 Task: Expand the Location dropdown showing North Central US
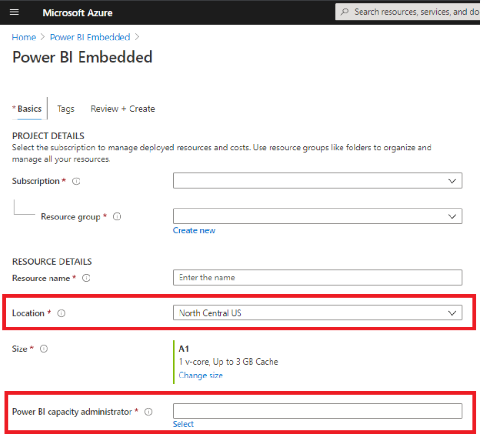tap(318, 313)
